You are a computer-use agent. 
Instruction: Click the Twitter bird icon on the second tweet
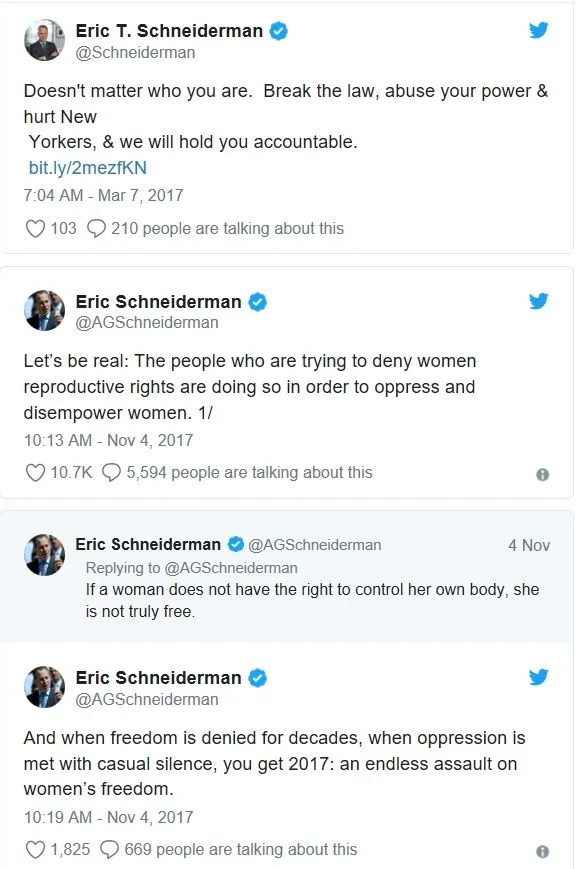tap(539, 300)
